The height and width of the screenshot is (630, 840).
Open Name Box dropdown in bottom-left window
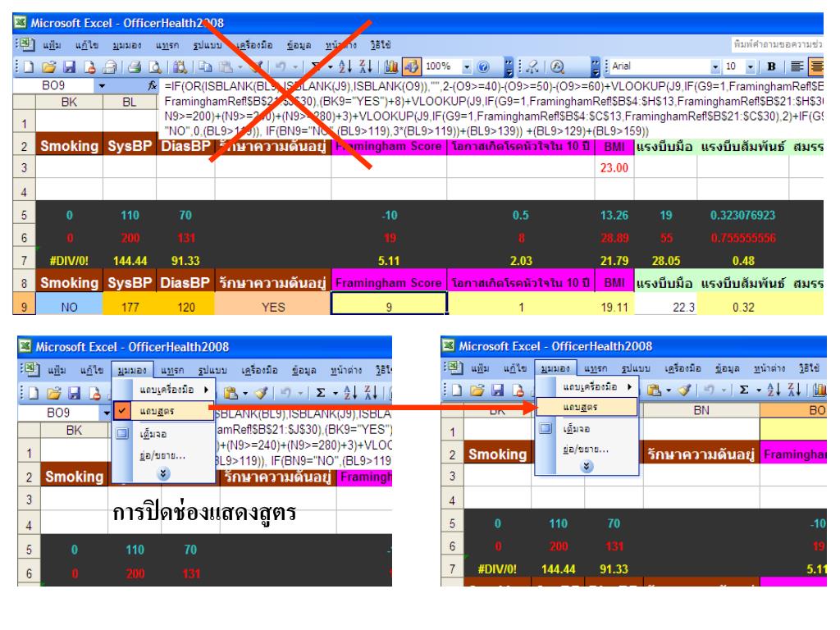point(106,413)
